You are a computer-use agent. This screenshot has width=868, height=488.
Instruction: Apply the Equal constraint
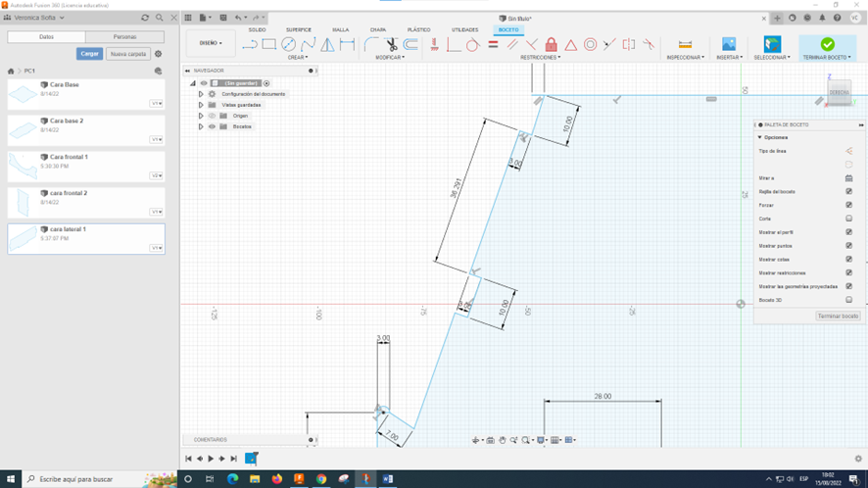tap(493, 44)
